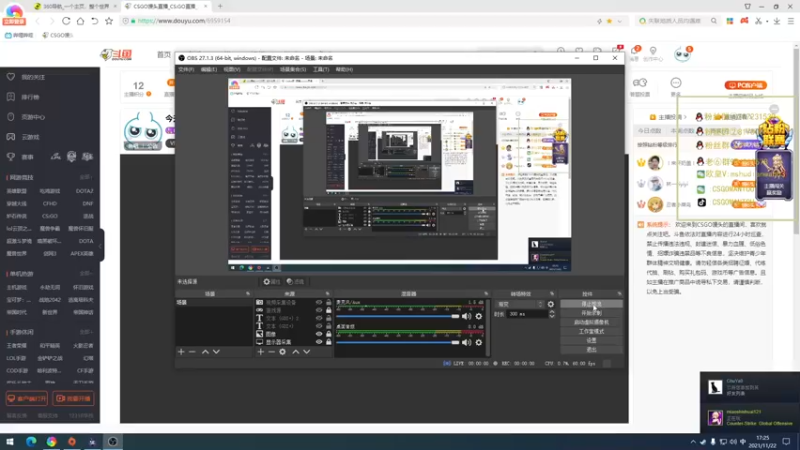Screen dimensions: 800x450
Task: Click the browser home icon
Action: point(80,21)
